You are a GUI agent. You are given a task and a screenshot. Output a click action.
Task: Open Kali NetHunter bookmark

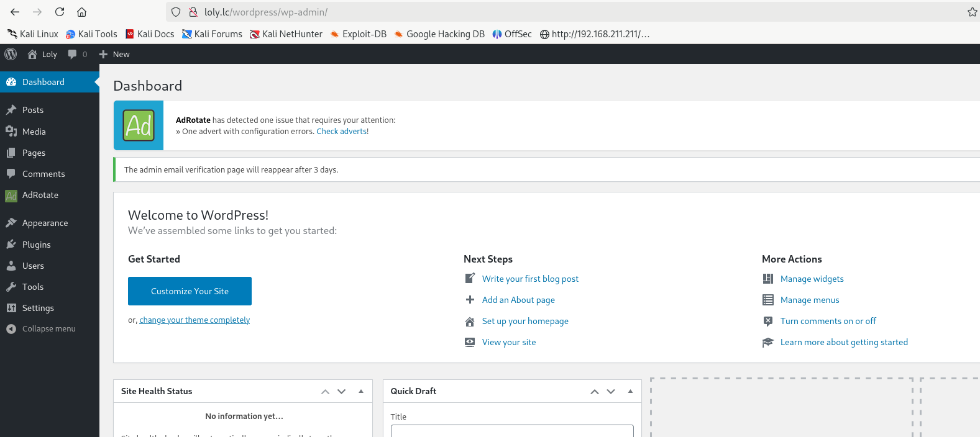pyautogui.click(x=286, y=34)
